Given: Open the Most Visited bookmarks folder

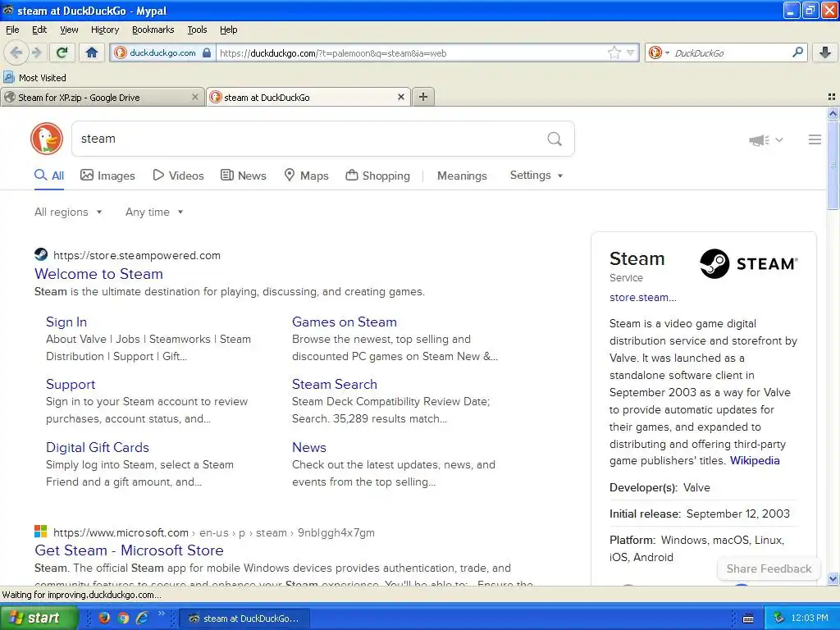Looking at the screenshot, I should (35, 78).
